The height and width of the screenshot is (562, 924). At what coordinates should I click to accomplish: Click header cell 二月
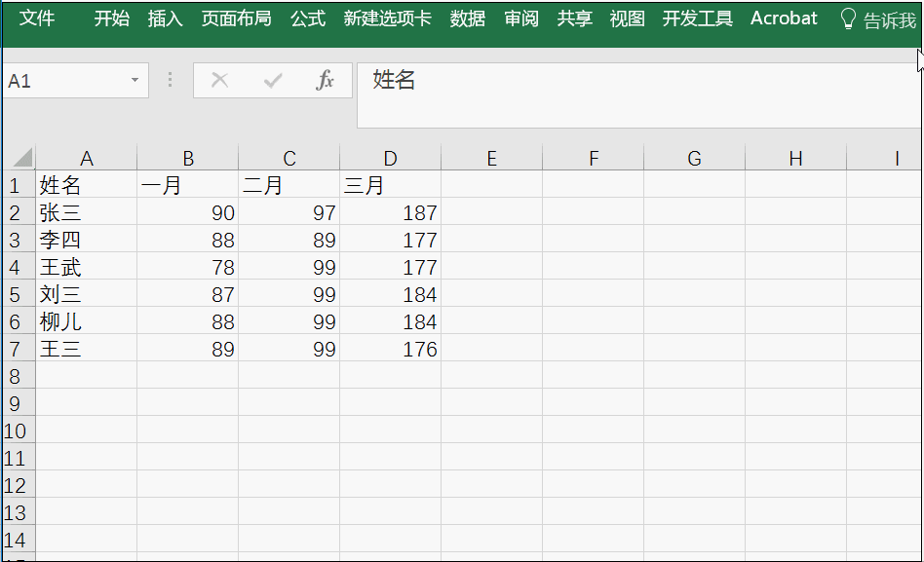tap(289, 185)
